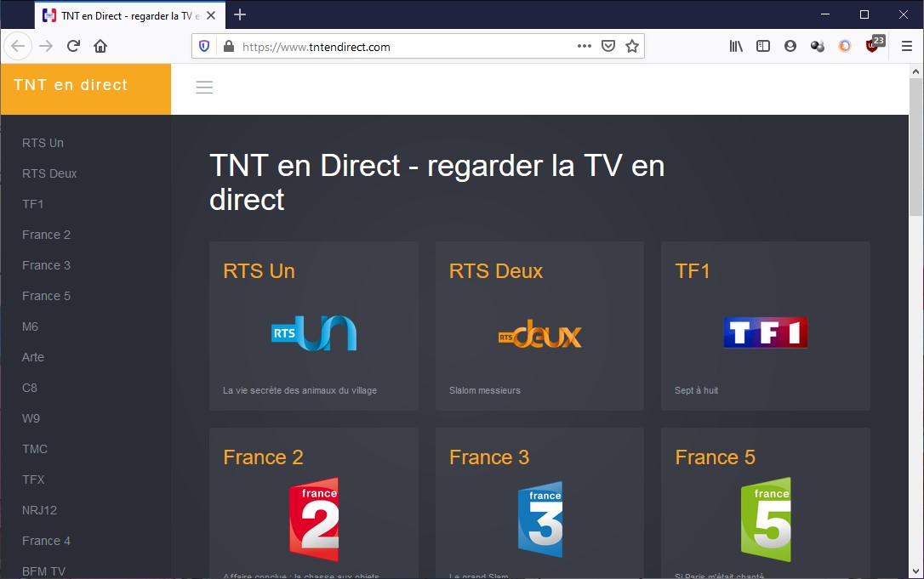Select TF1 in the sidebar
This screenshot has width=924, height=579.
pos(32,204)
